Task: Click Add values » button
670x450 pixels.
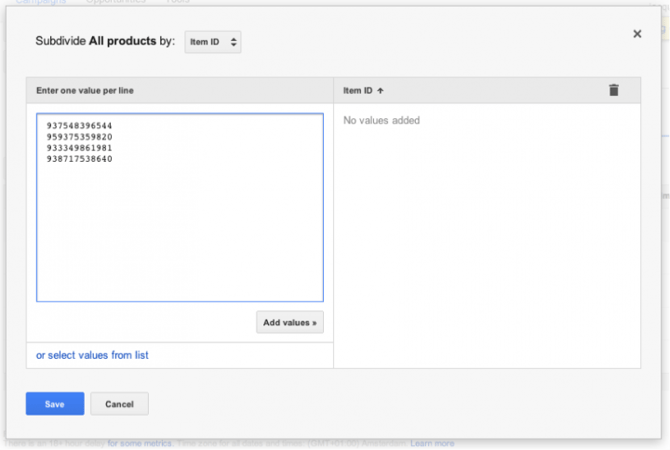Action: [290, 322]
